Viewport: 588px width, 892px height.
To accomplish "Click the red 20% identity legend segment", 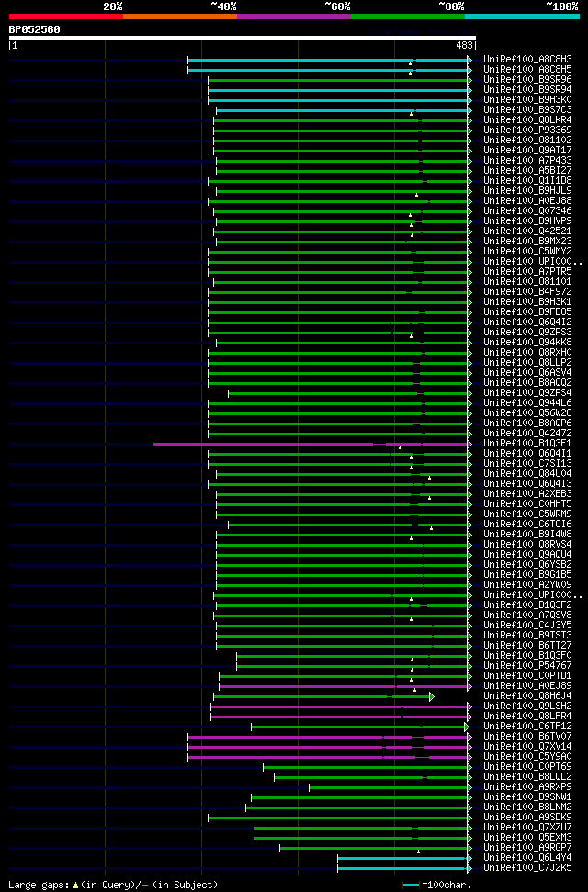I will pyautogui.click(x=66, y=17).
